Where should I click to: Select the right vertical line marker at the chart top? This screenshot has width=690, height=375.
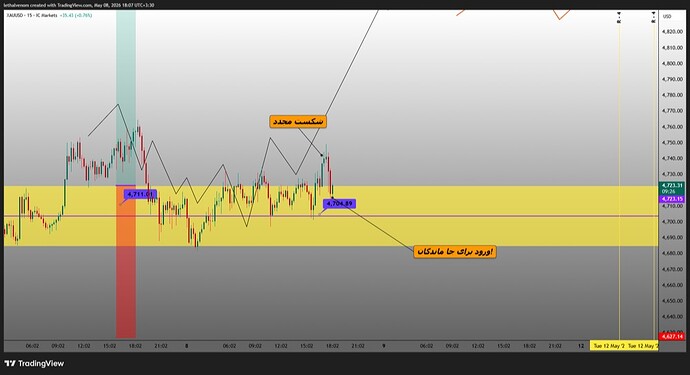point(654,18)
